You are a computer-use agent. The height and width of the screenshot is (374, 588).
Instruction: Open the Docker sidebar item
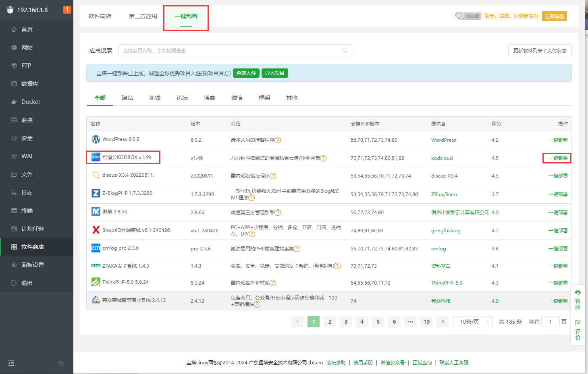[x=36, y=102]
